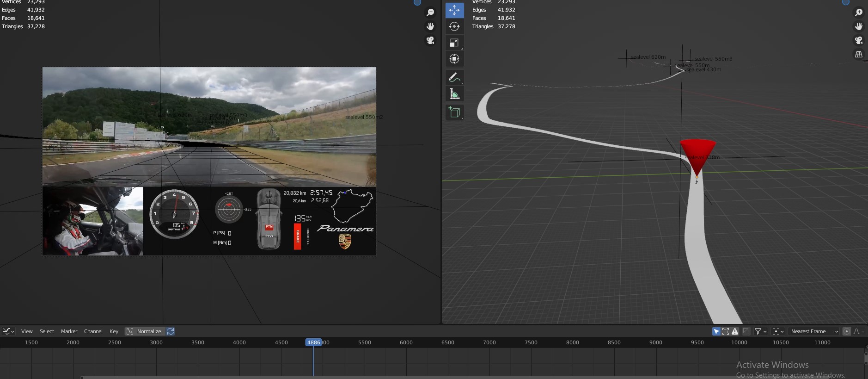Toggle only show selected arrow filter
The image size is (868, 379).
coord(716,331)
